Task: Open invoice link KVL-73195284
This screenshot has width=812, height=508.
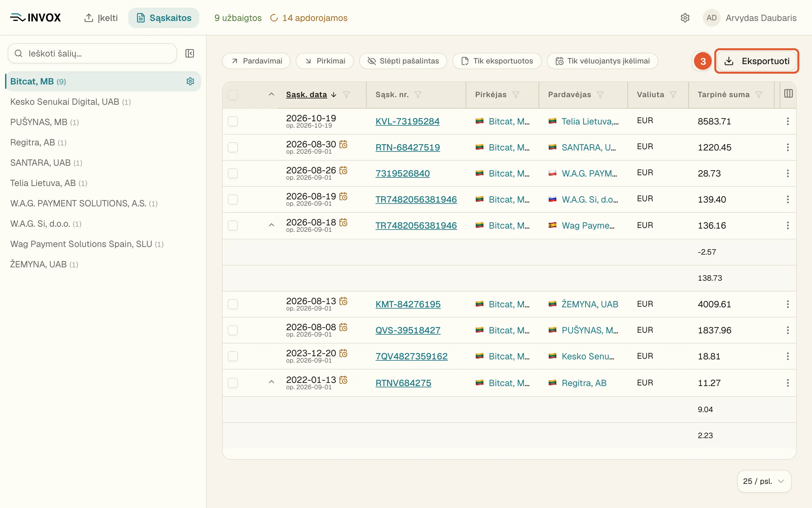Action: pos(407,121)
